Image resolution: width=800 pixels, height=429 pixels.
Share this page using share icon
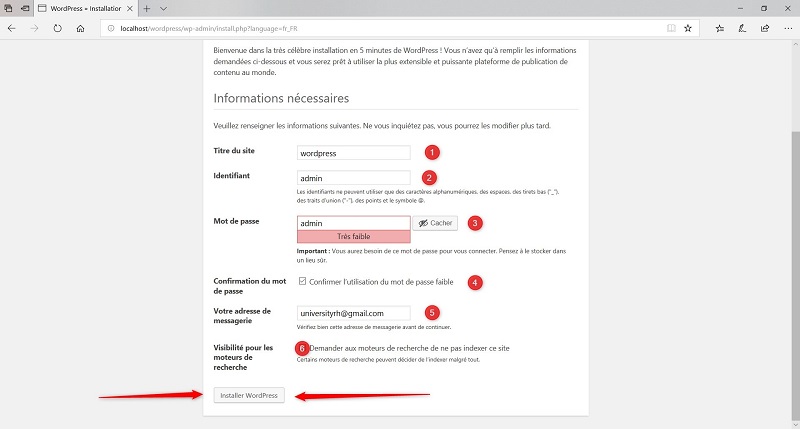765,29
